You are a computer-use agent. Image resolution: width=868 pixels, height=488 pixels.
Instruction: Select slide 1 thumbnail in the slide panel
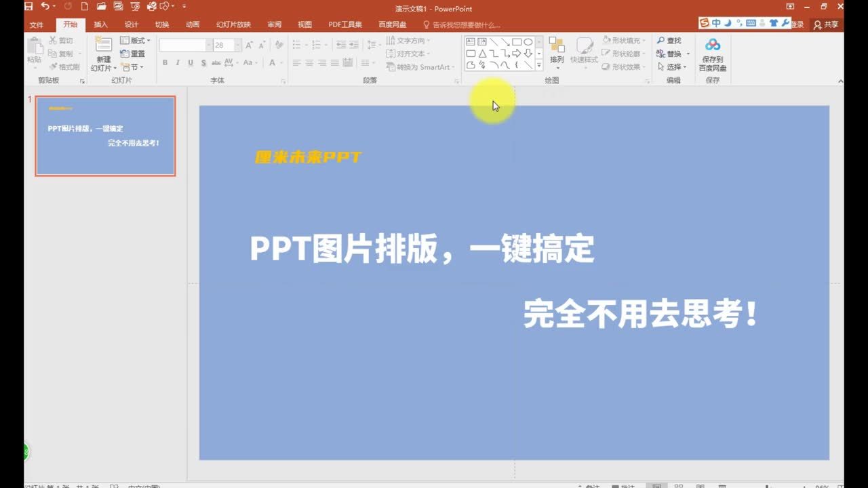click(105, 136)
